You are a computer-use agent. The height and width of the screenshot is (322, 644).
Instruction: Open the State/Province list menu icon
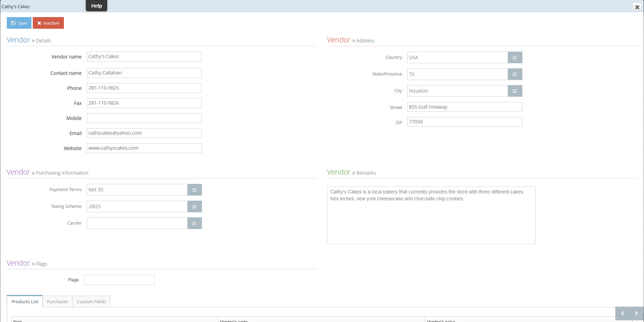515,74
